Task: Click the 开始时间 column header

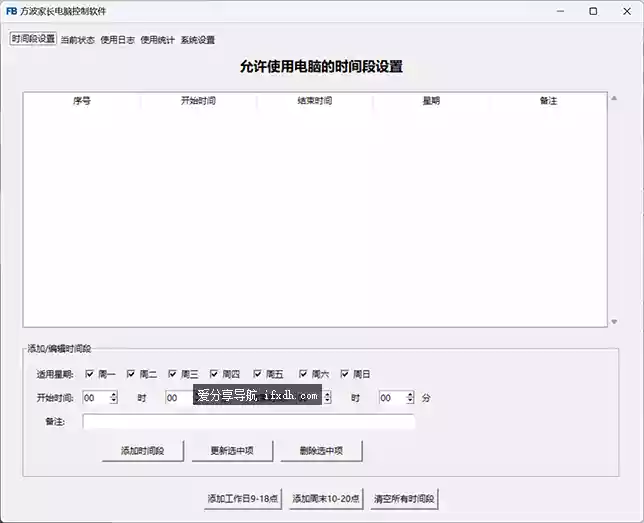Action: pos(198,101)
